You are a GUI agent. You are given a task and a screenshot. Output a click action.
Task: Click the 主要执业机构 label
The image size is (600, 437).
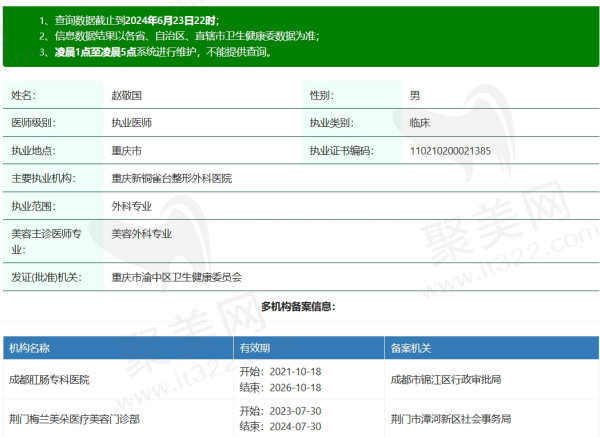click(x=44, y=178)
